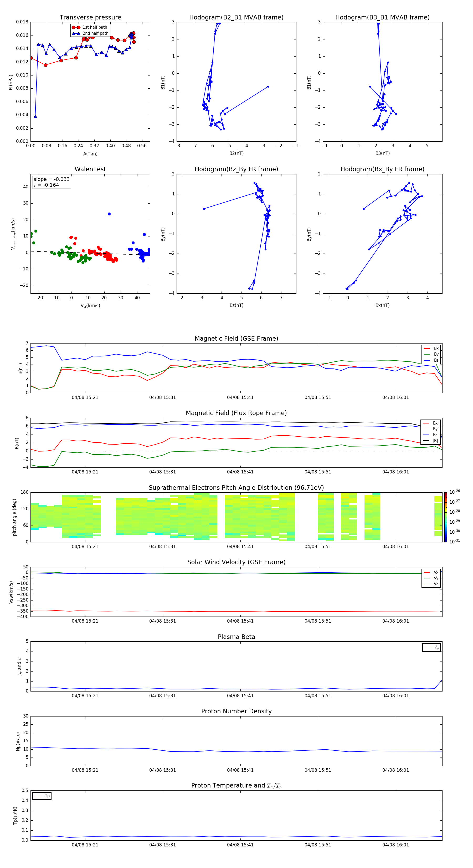Click 'Bx(nT)' x-axis label

(x=382, y=305)
